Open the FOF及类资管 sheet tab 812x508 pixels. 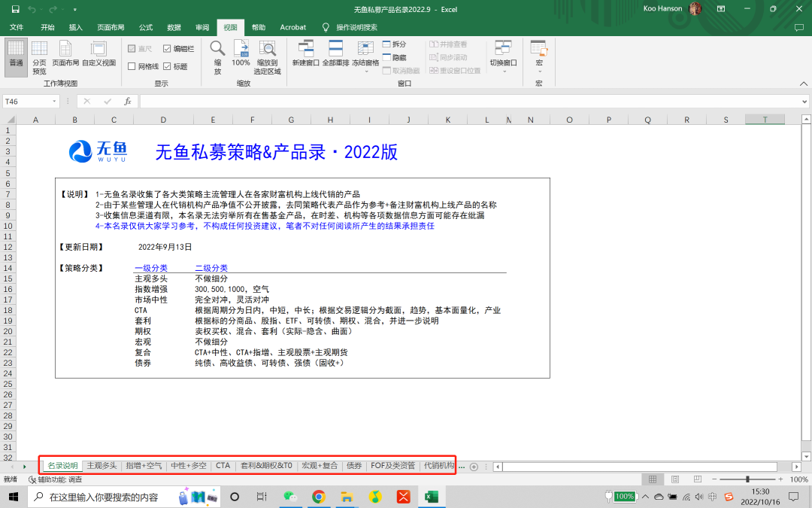393,466
